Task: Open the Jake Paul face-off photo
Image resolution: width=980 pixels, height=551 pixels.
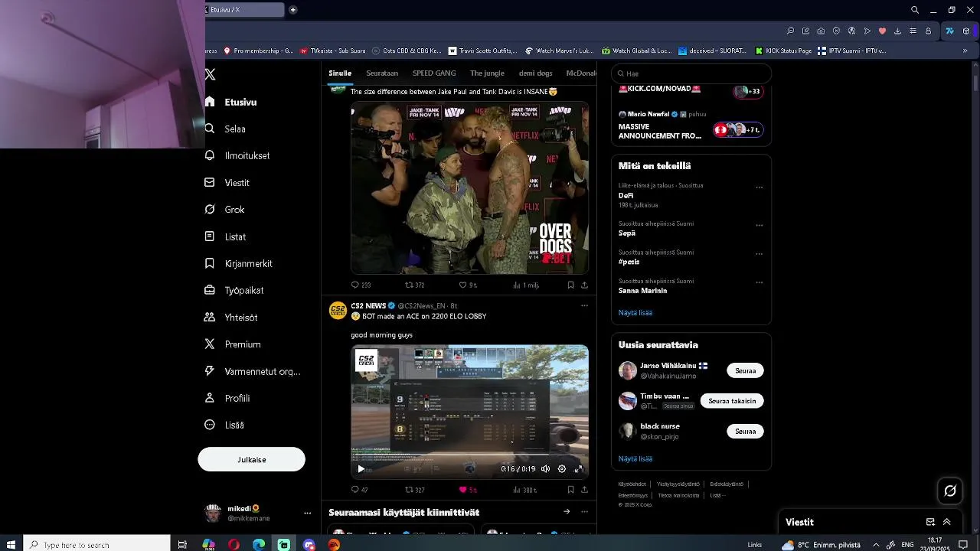Action: (x=469, y=187)
